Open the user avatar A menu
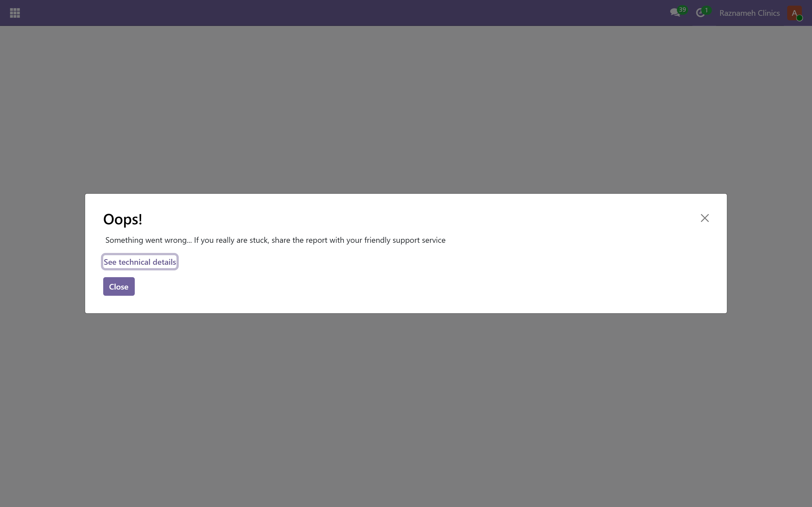 (794, 13)
